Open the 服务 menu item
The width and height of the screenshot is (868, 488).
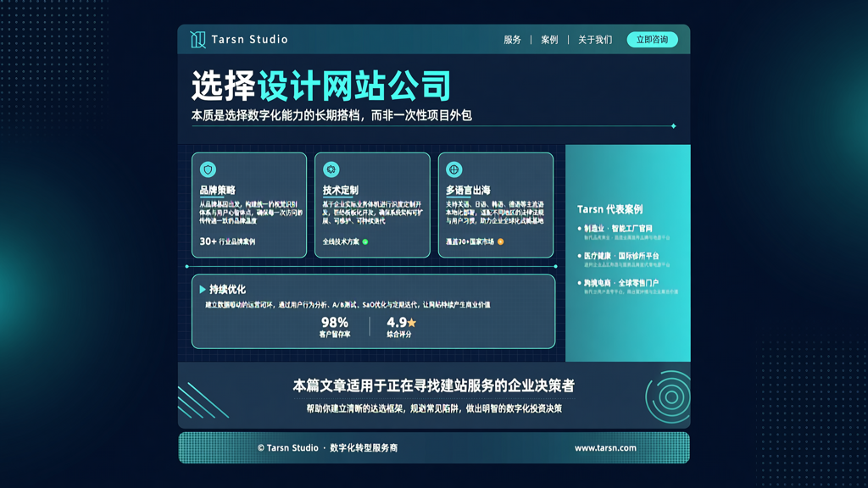(512, 40)
